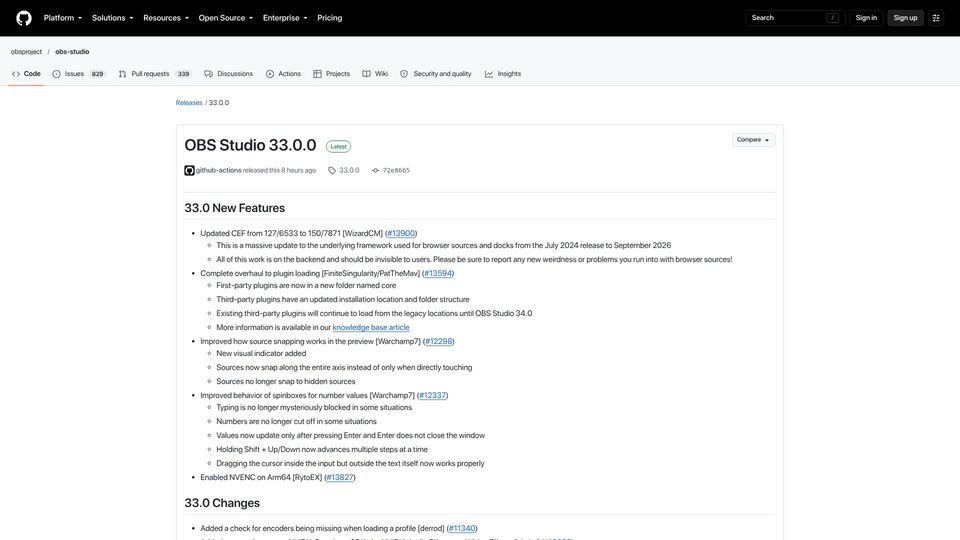Click text 'Enabled NVENC on Arm64 [RytoEX]'
This screenshot has width=960, height=540.
click(261, 477)
